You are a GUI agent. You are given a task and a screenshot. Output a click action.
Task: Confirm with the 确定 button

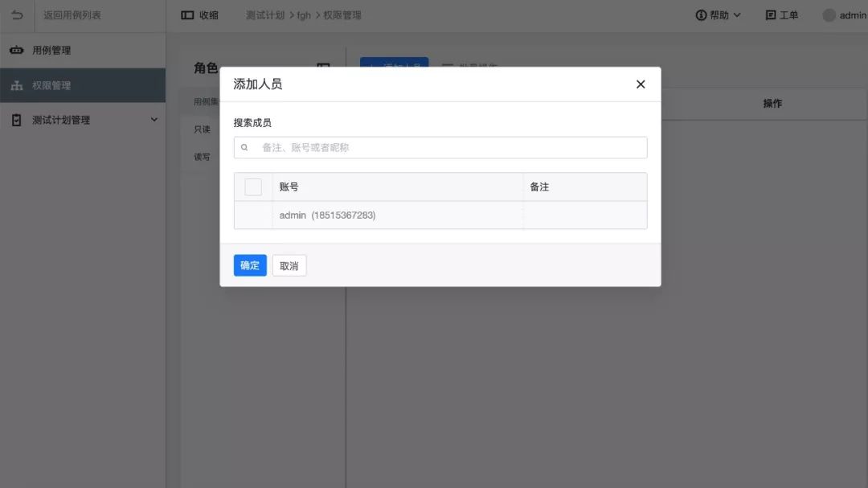(250, 265)
